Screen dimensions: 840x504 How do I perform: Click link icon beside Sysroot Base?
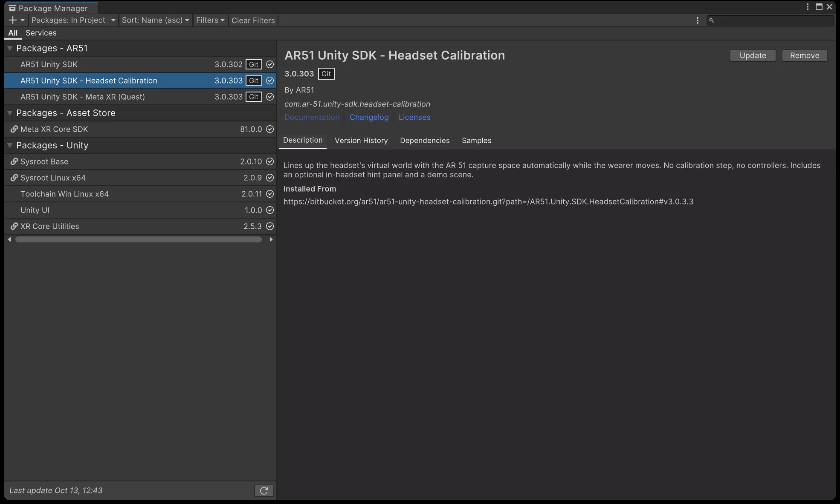(x=14, y=161)
